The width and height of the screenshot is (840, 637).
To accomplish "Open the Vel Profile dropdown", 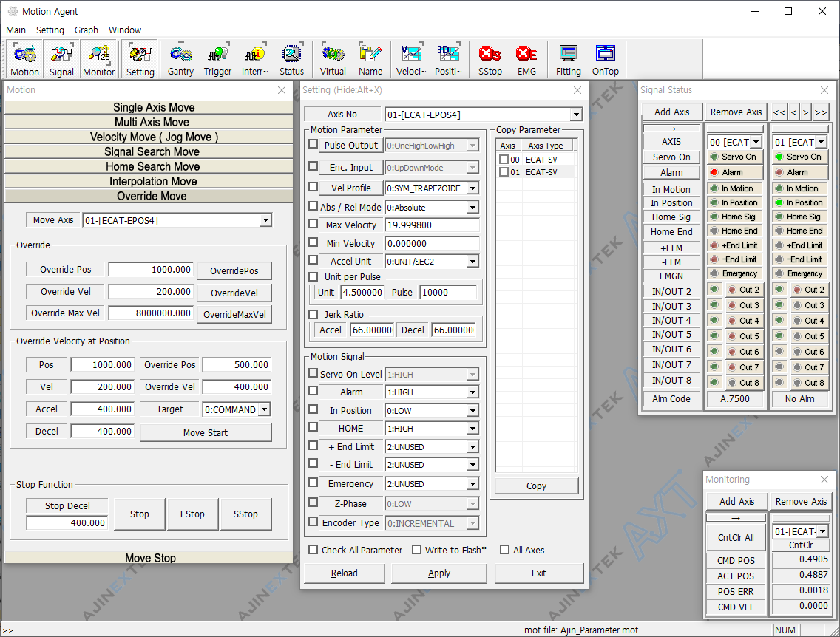I will pos(472,188).
